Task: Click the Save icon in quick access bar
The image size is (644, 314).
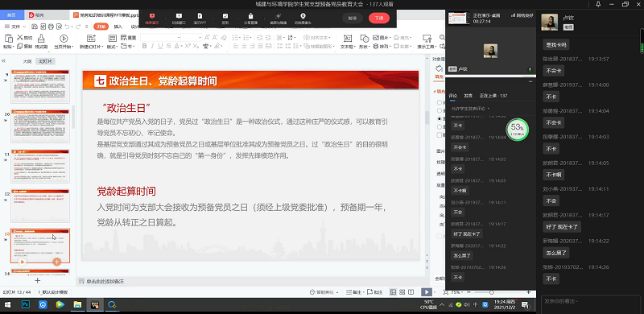Action: (x=35, y=27)
